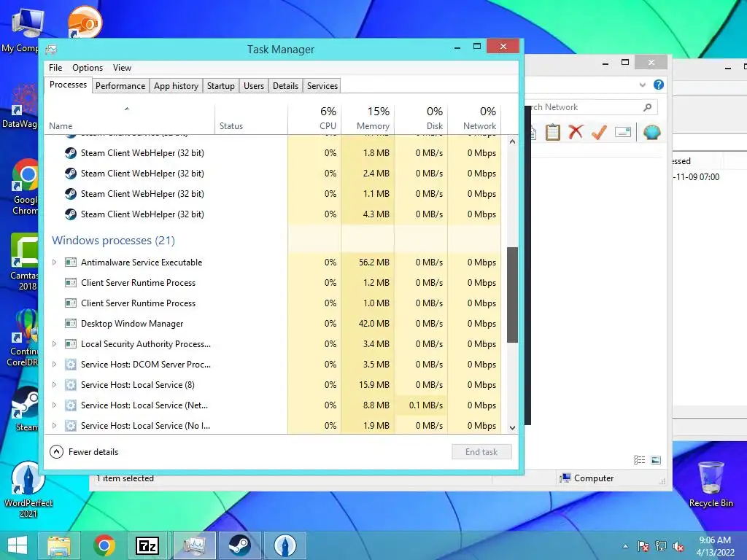This screenshot has width=747, height=560.
Task: Click the orange checkmark icon in Explorer
Action: 599,132
